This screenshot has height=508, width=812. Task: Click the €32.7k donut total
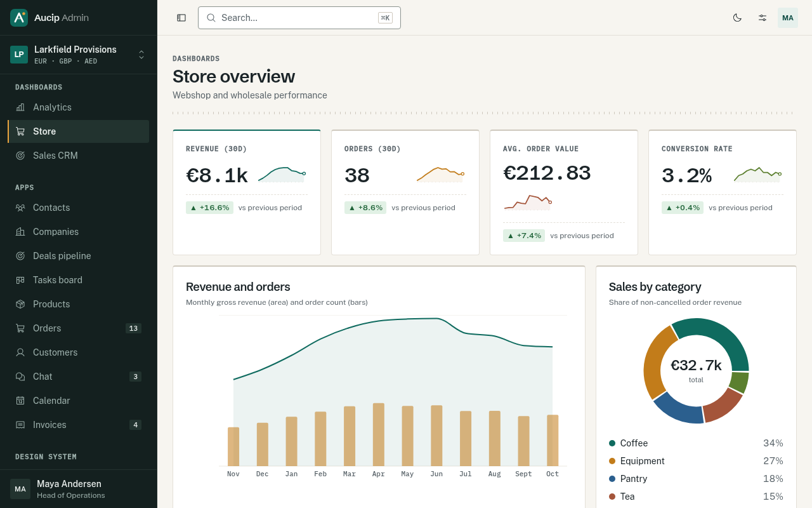point(696,366)
